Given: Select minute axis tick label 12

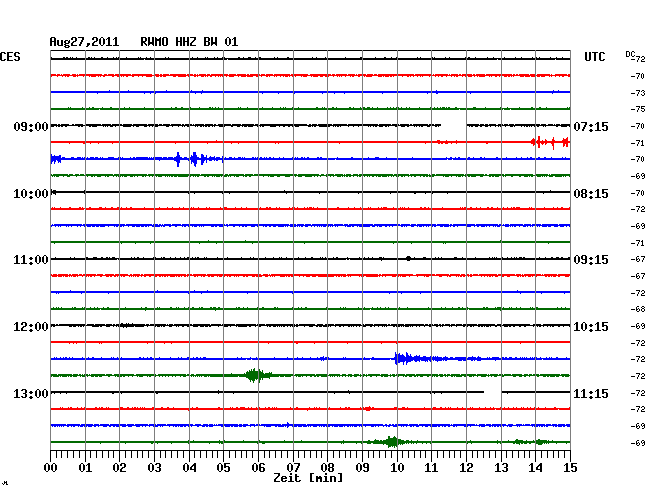Looking at the screenshot, I should [x=466, y=467].
